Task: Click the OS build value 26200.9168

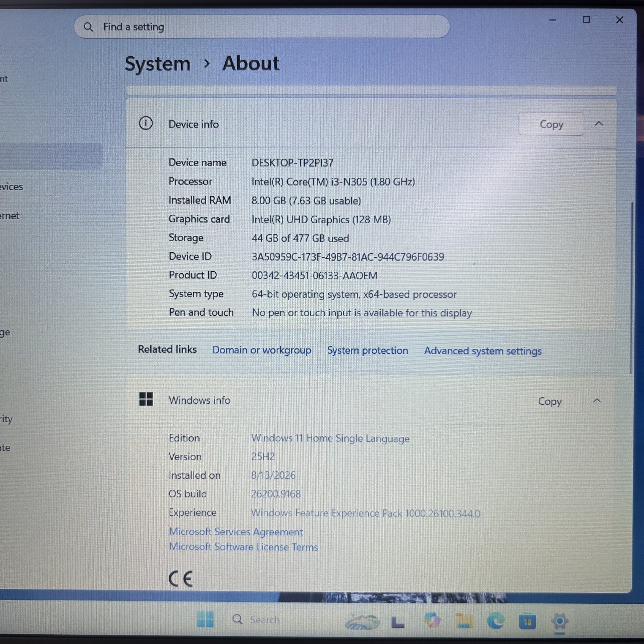Action: coord(276,494)
